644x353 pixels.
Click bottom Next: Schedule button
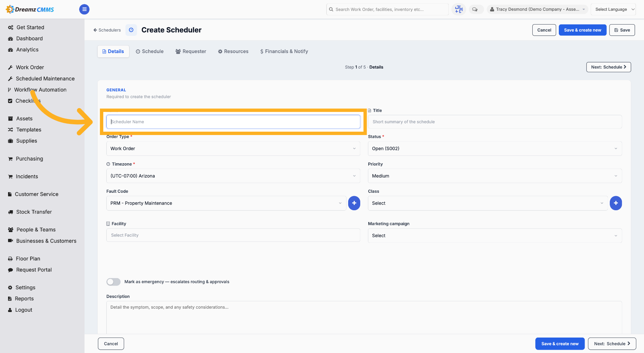pyautogui.click(x=612, y=344)
